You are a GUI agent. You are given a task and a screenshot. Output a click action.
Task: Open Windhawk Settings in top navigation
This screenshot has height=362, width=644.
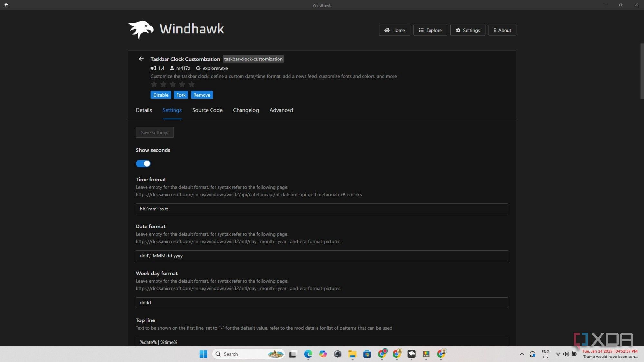coord(468,30)
